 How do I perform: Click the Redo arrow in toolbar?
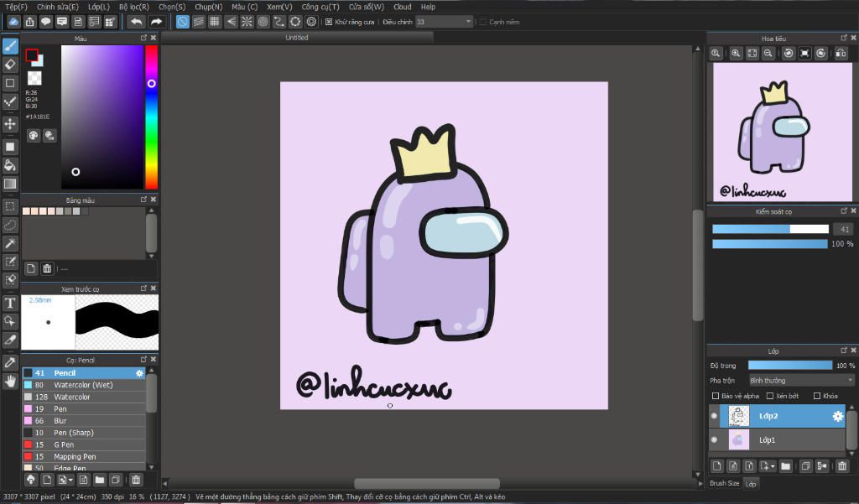point(156,22)
